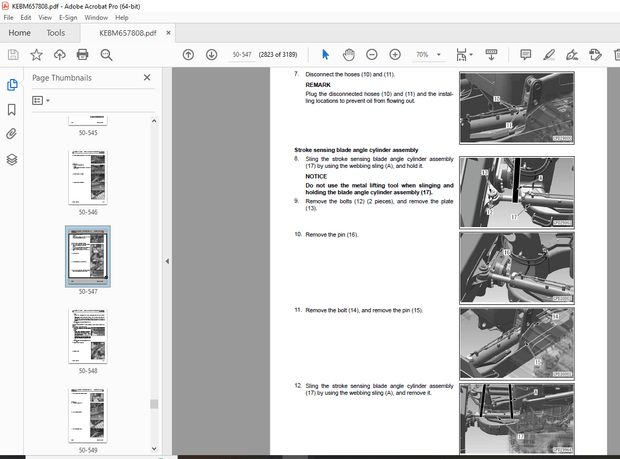Click the 'Page Thumbnails' panel title
The image size is (620, 459).
[x=62, y=78]
